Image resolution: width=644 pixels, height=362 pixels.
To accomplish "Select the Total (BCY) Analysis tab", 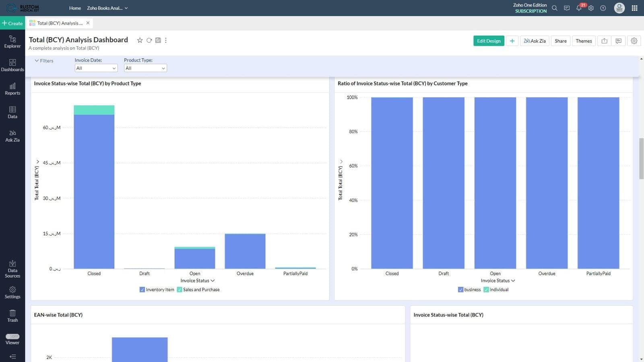I will pos(60,23).
